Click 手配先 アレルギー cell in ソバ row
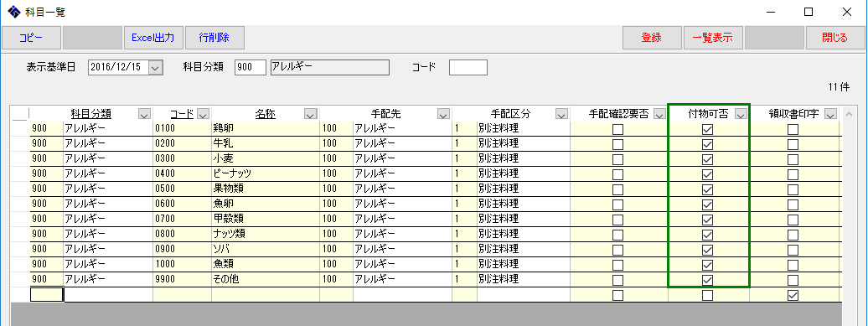The height and width of the screenshot is (326, 868). [402, 250]
